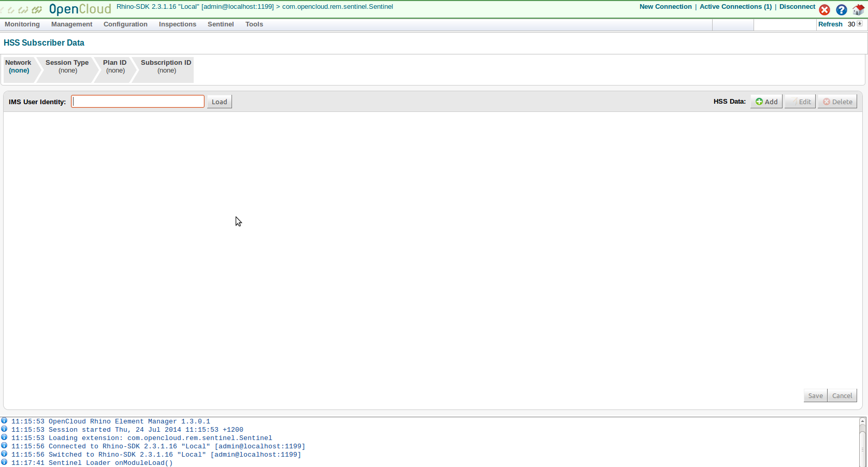Select the Network breadcrumb selector
Screen dimensions: 868x467
19,67
